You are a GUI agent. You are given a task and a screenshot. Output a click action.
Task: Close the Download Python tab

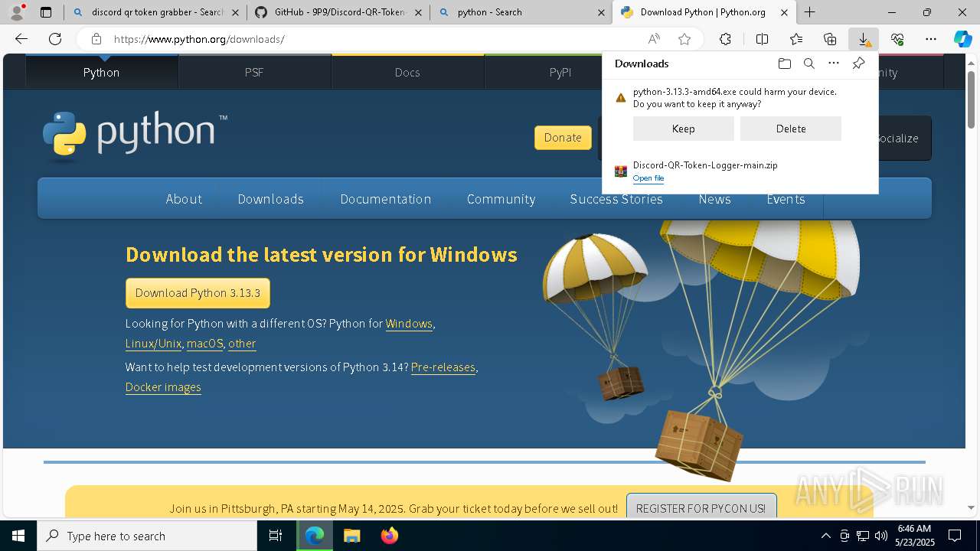[784, 12]
